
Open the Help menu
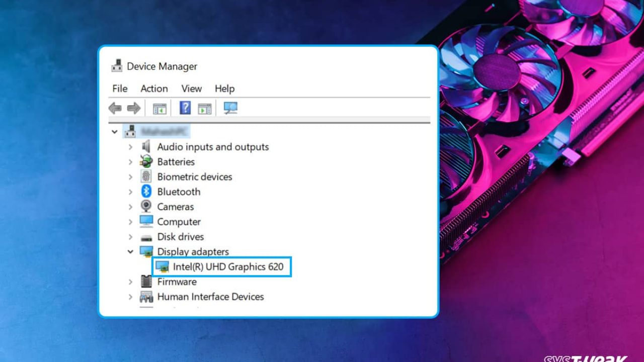pos(224,88)
